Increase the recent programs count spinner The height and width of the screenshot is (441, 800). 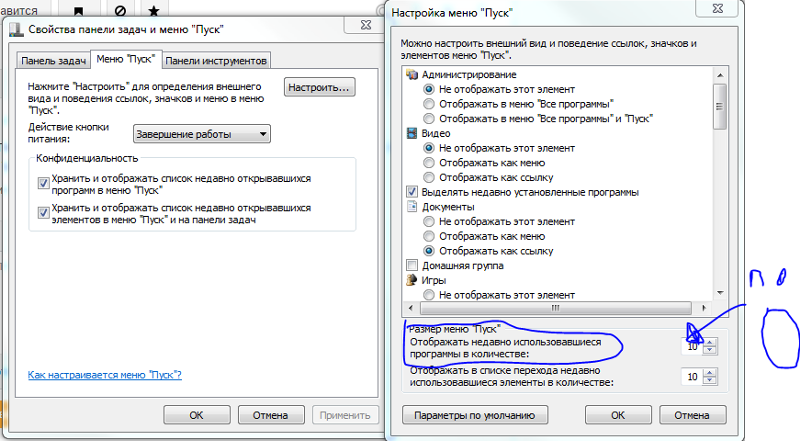[711, 343]
